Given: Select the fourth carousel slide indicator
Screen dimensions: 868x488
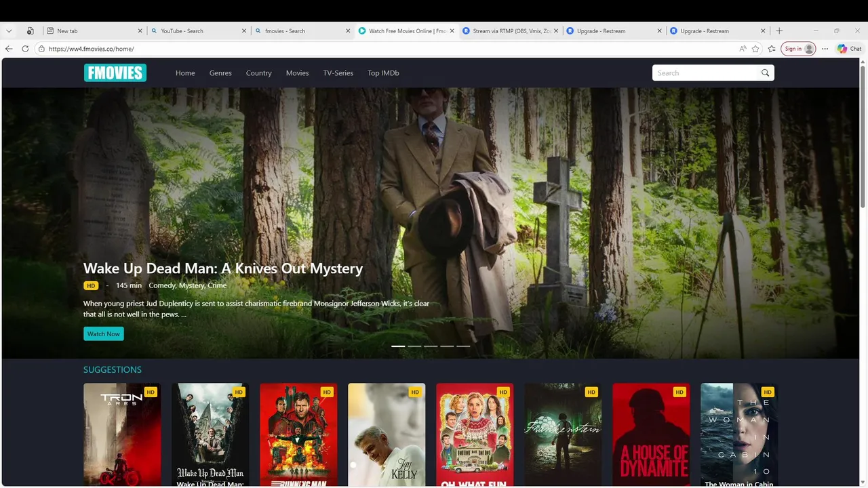Looking at the screenshot, I should tap(447, 346).
